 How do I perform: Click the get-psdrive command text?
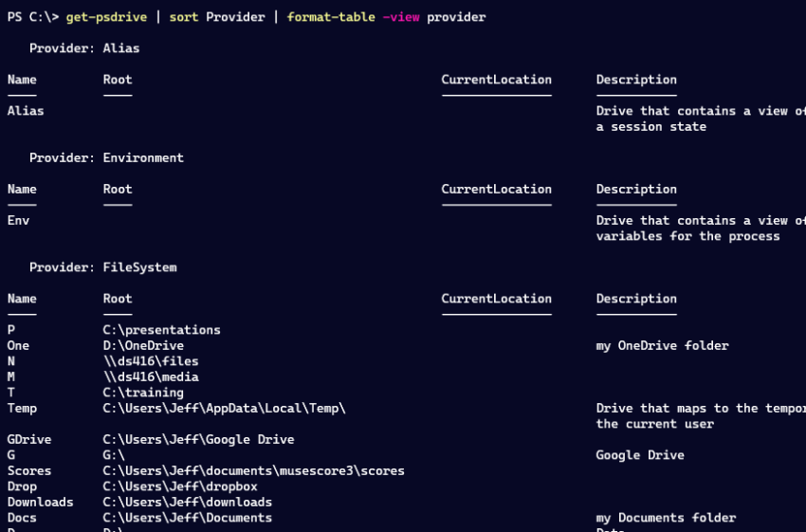(x=106, y=17)
